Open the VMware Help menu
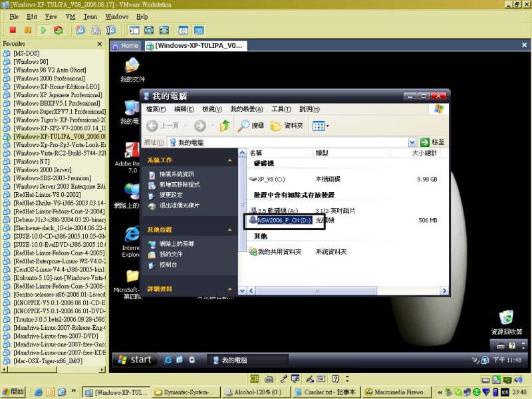The width and height of the screenshot is (532, 399). pyautogui.click(x=142, y=16)
